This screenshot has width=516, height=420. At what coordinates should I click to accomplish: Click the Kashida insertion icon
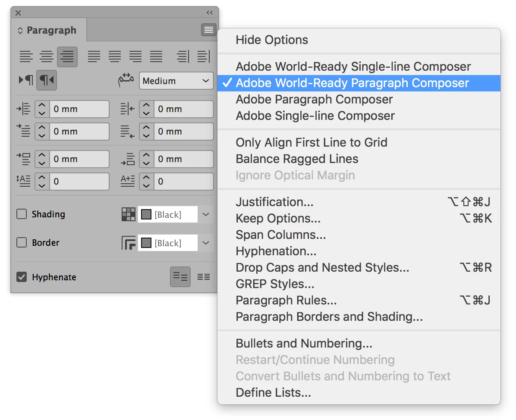pyautogui.click(x=126, y=80)
